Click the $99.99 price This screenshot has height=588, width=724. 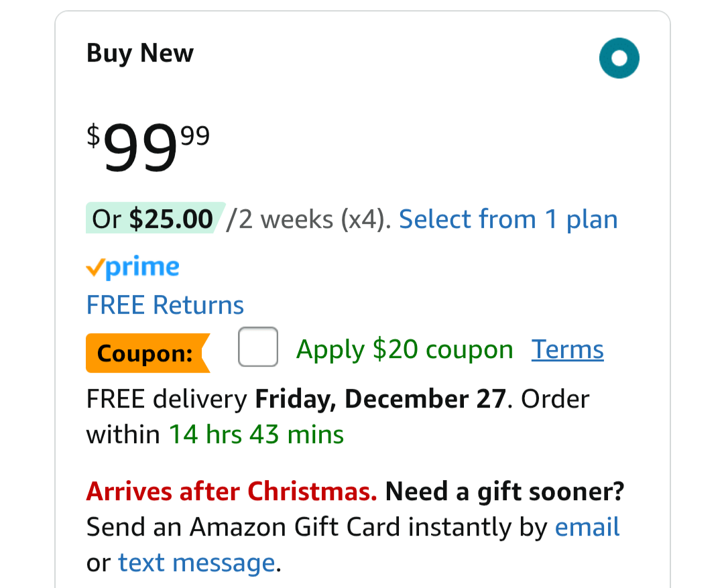148,147
